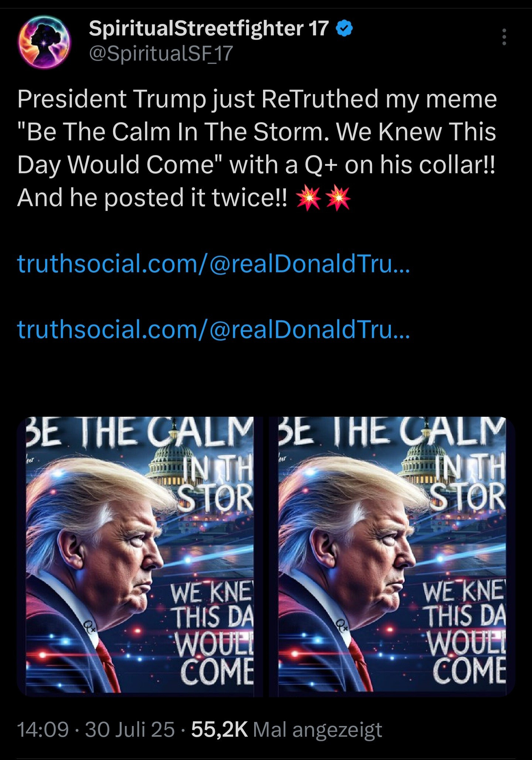532x760 pixels.
Task: Click the 30 Juli 25 date
Action: click(x=130, y=730)
